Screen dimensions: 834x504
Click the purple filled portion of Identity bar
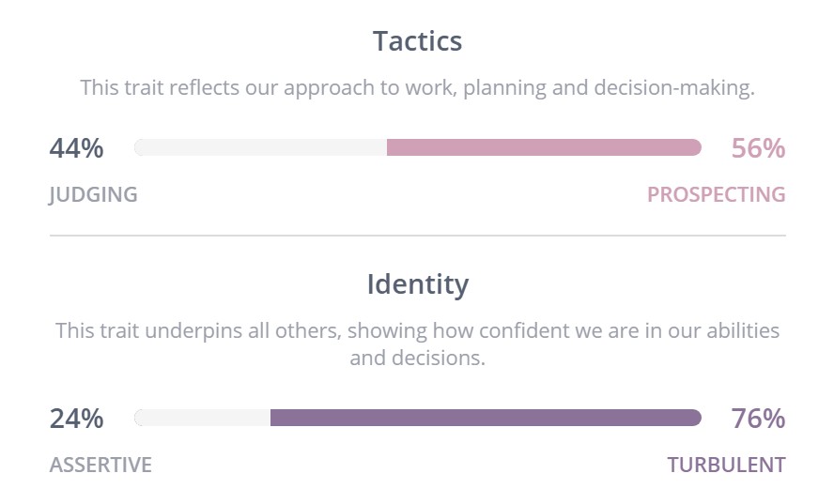[x=485, y=418]
